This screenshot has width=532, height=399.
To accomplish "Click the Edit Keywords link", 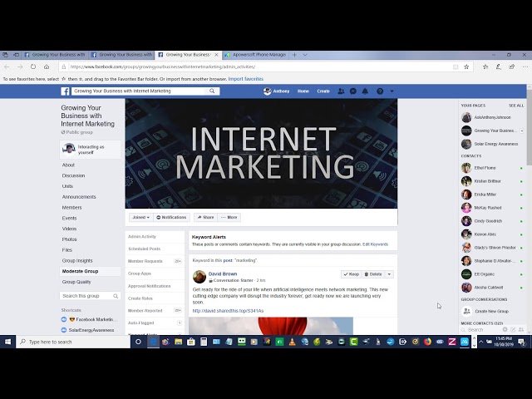I will point(375,244).
